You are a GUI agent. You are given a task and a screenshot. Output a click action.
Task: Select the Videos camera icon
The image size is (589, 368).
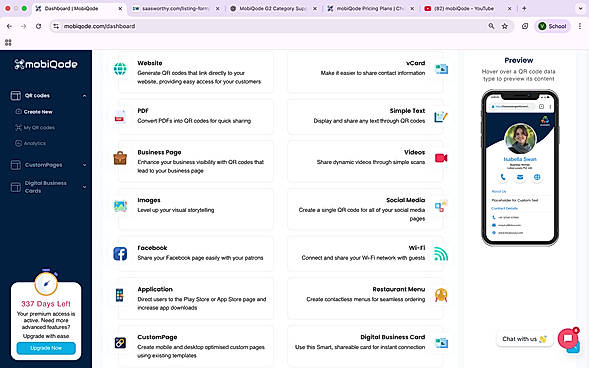[441, 158]
